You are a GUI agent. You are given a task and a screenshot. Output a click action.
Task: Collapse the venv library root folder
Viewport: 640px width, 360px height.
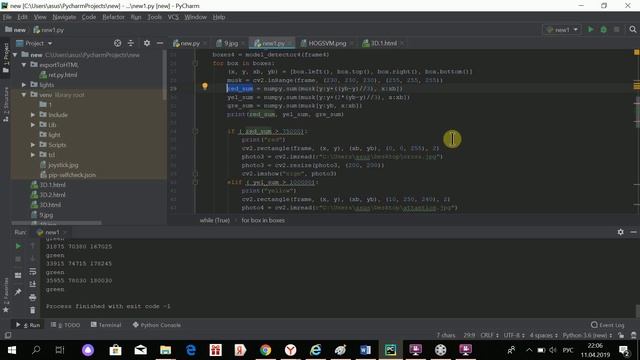(x=24, y=95)
